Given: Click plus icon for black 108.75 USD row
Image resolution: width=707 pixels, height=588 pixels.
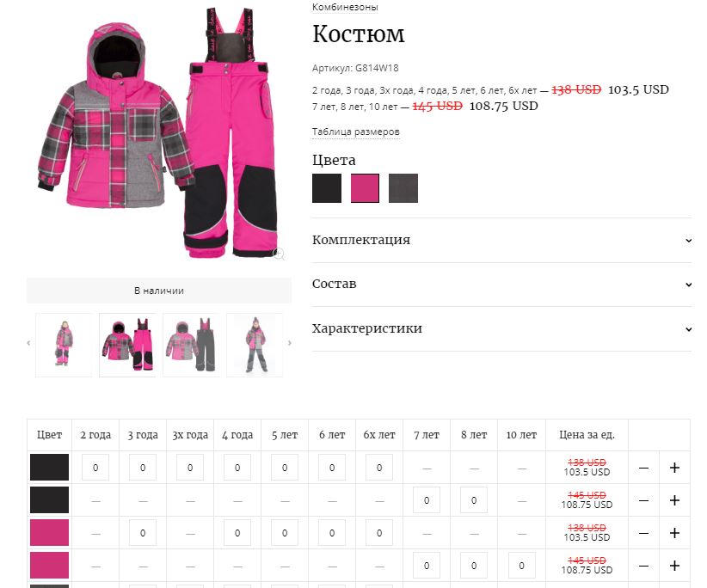Looking at the screenshot, I should (674, 500).
